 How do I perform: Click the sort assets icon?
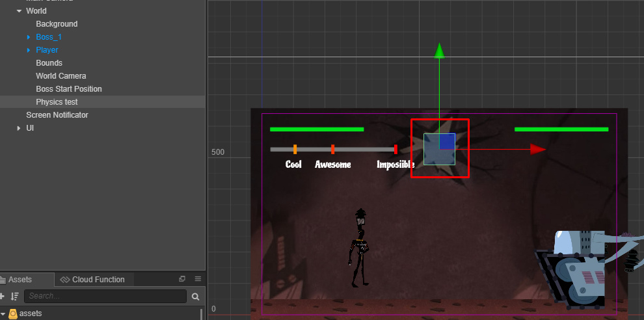coord(14,297)
